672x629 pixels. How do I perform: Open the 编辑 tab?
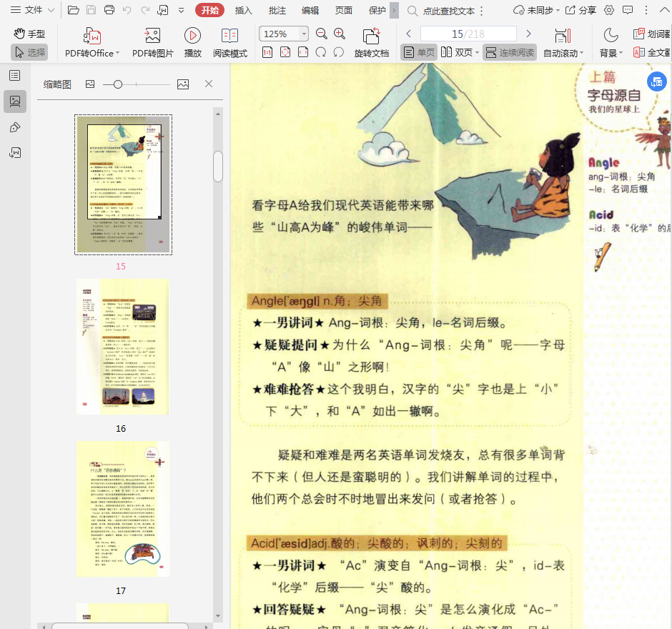310,10
